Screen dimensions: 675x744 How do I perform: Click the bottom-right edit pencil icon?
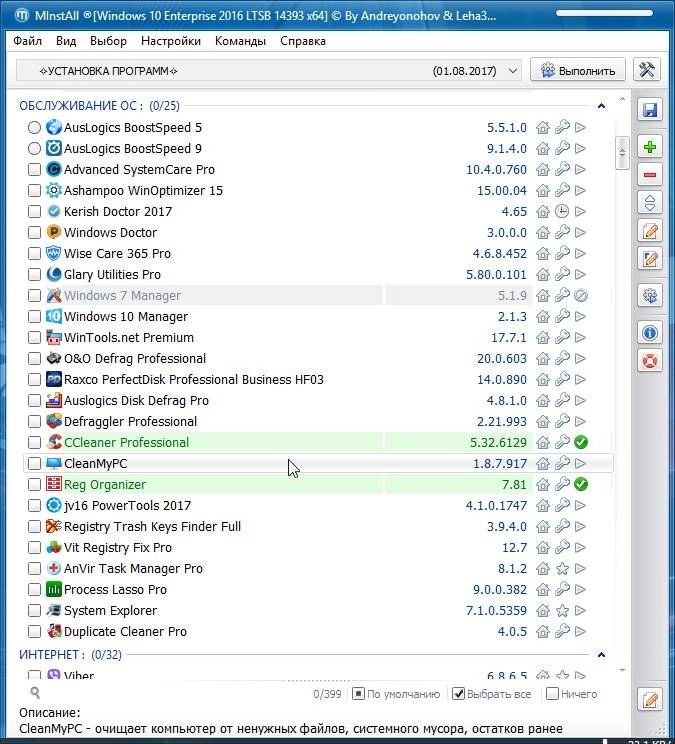coord(649,700)
